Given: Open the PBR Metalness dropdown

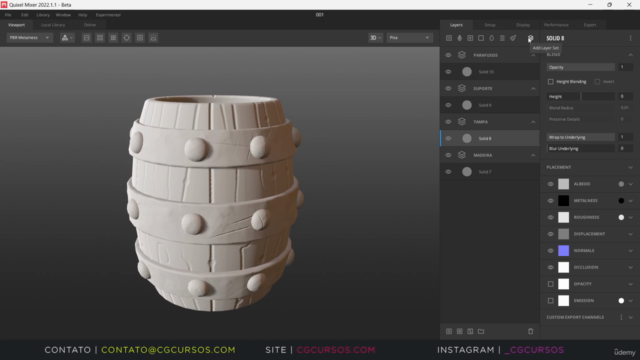Looking at the screenshot, I should [29, 38].
